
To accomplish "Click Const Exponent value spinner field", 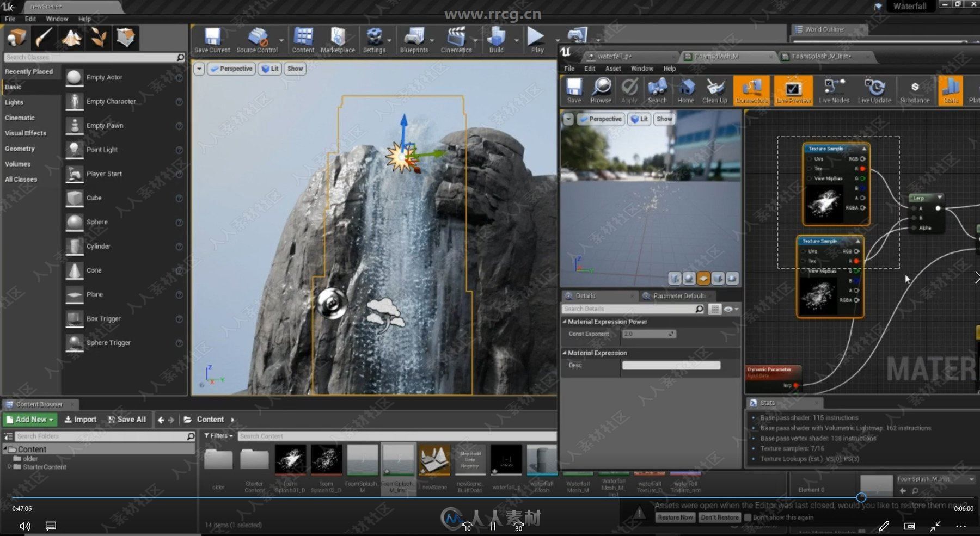I will click(x=649, y=334).
